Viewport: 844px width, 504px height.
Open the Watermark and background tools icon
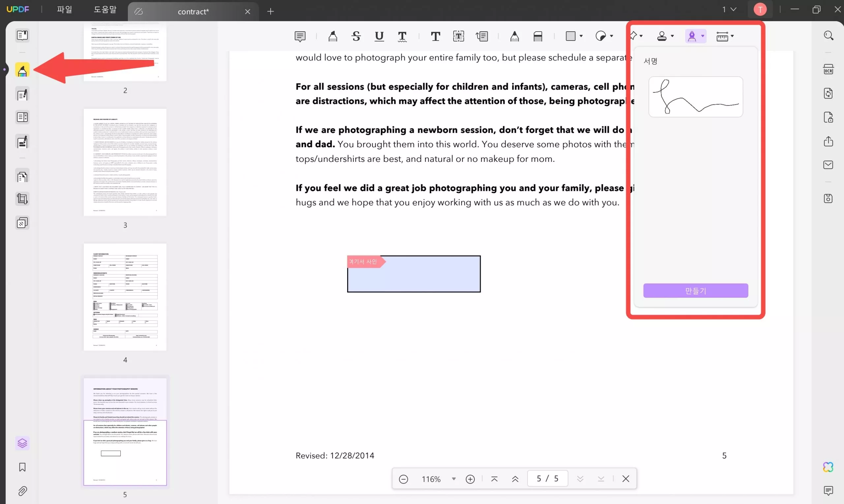22,223
